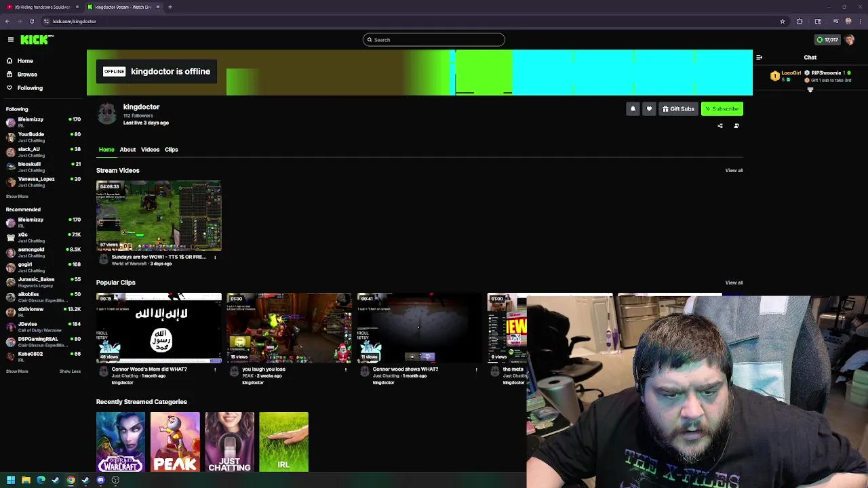Open the Windows Start menu
868x488 pixels.
pos(11,481)
